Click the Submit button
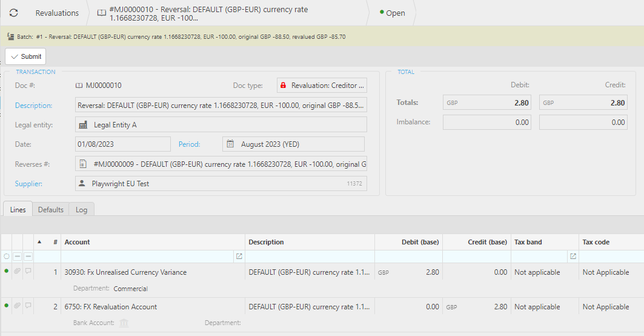 pyautogui.click(x=25, y=56)
